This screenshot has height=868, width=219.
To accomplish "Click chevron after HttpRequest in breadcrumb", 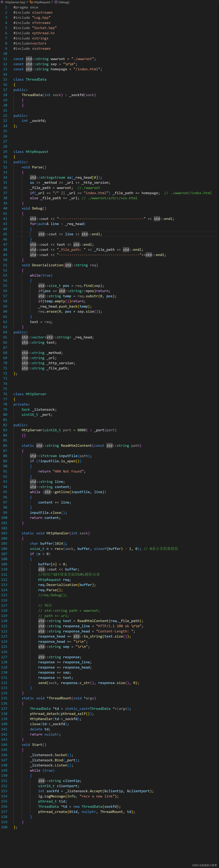I will tap(52, 2).
